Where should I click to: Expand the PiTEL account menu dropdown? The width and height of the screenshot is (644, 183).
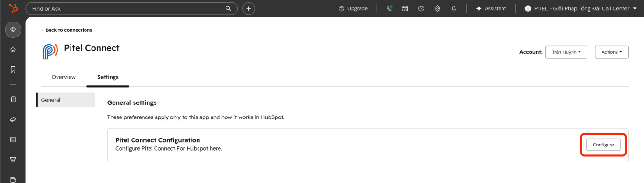580,8
